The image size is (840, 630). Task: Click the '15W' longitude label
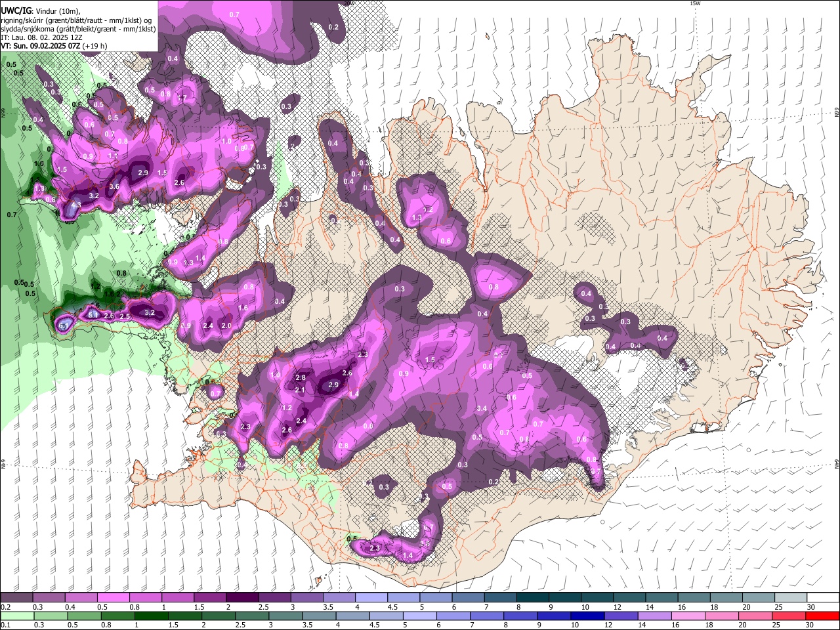click(696, 3)
